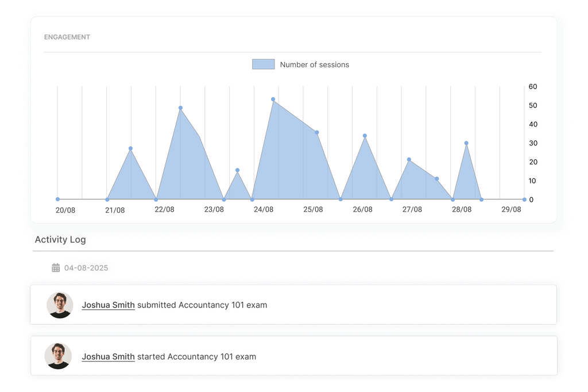This screenshot has width=588, height=392.
Task: Select the data point on the 22/08 peak
Action: (x=180, y=107)
